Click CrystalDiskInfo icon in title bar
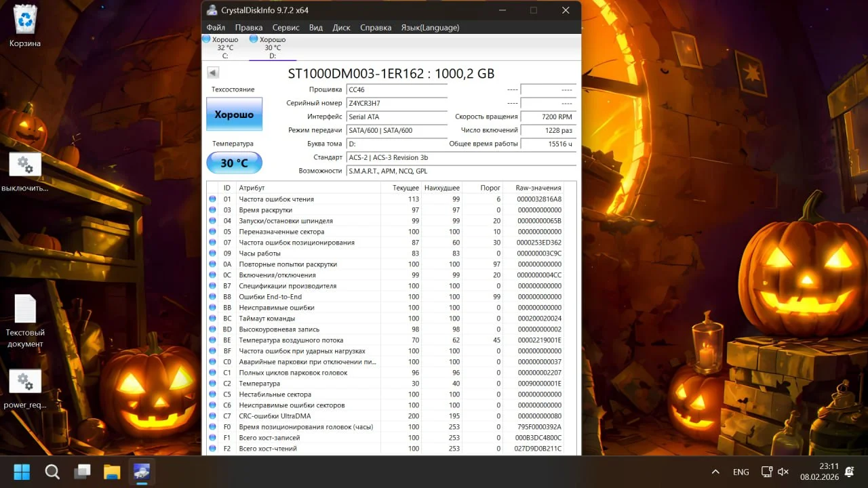Screen dimensions: 868x488 click(212, 10)
